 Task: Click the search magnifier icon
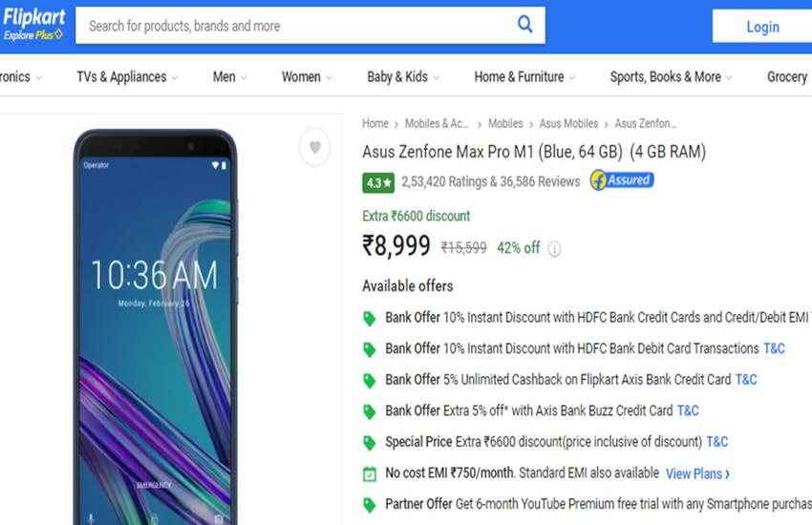coord(524,25)
